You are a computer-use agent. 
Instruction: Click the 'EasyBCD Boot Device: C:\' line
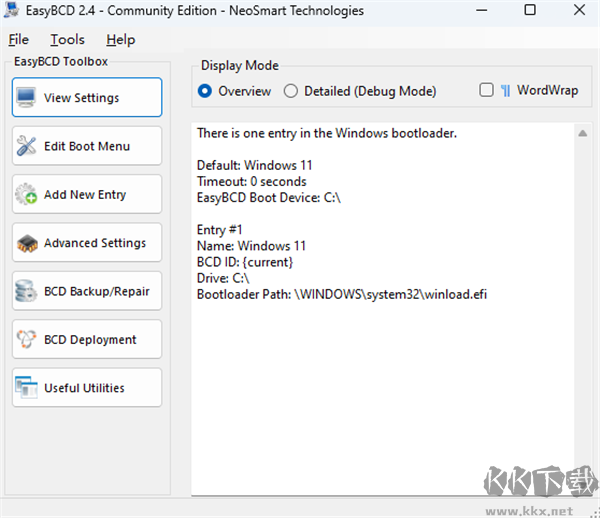pos(268,197)
